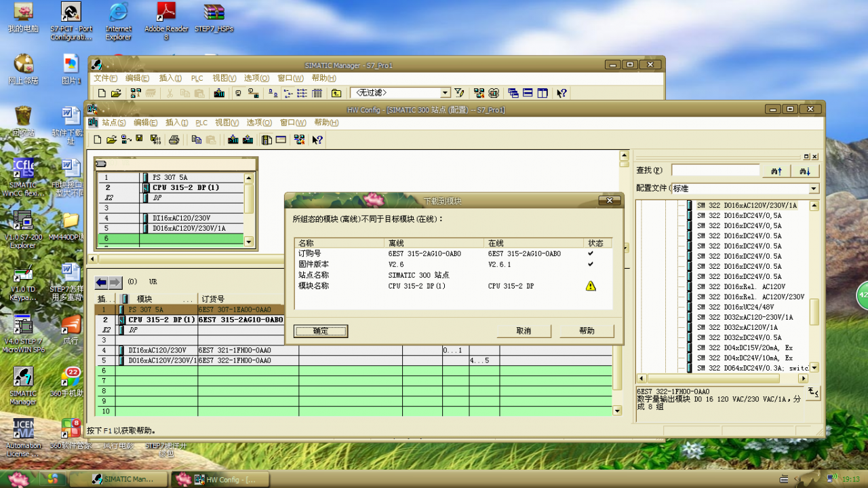Click context Help icon in HW Config toolbar

tap(317, 140)
